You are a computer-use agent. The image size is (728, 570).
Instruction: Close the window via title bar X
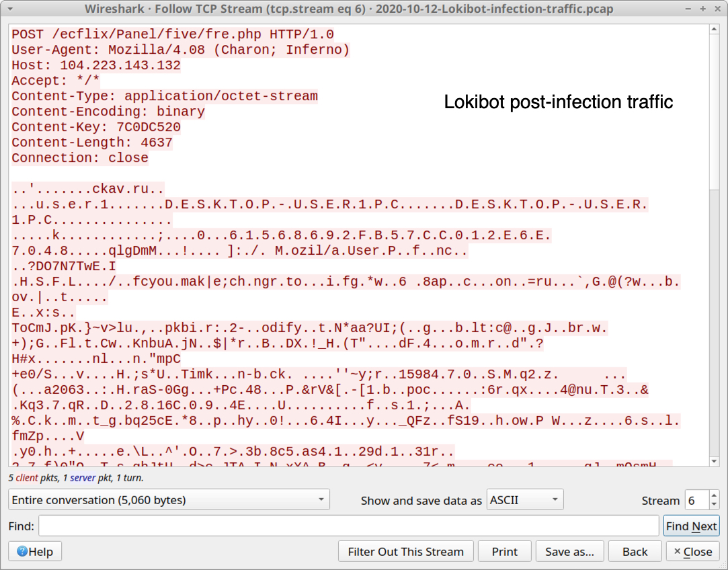(717, 9)
